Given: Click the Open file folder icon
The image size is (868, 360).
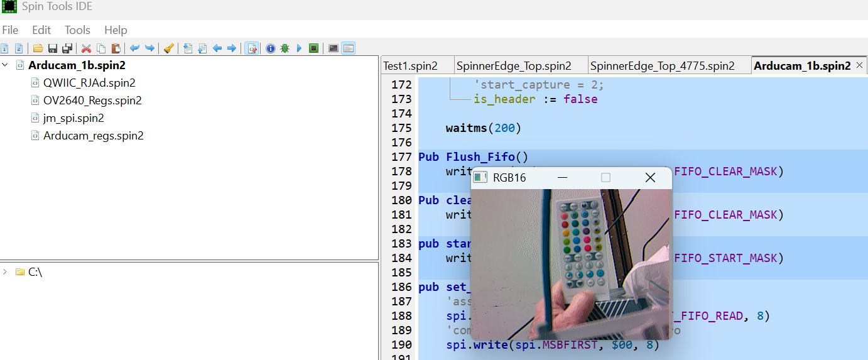Looking at the screenshot, I should (x=38, y=48).
